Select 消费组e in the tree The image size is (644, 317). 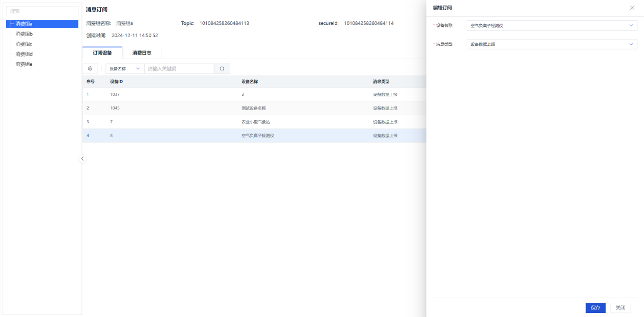coord(24,64)
